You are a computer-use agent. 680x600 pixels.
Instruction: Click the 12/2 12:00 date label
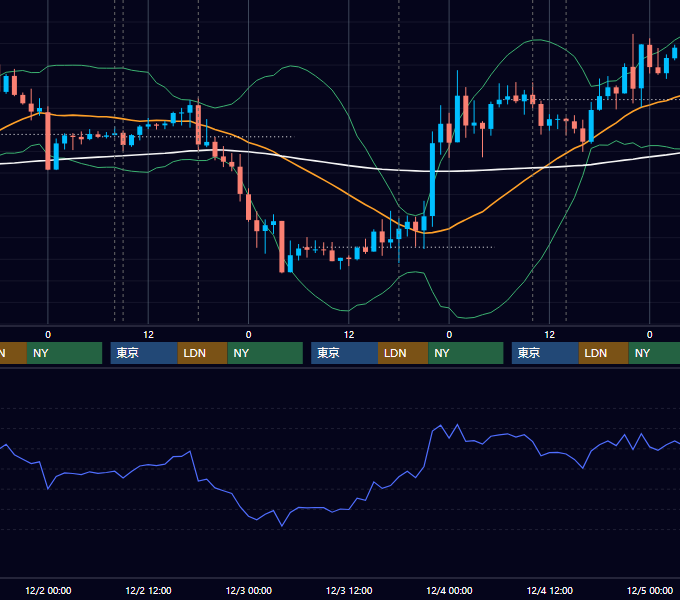point(148,590)
